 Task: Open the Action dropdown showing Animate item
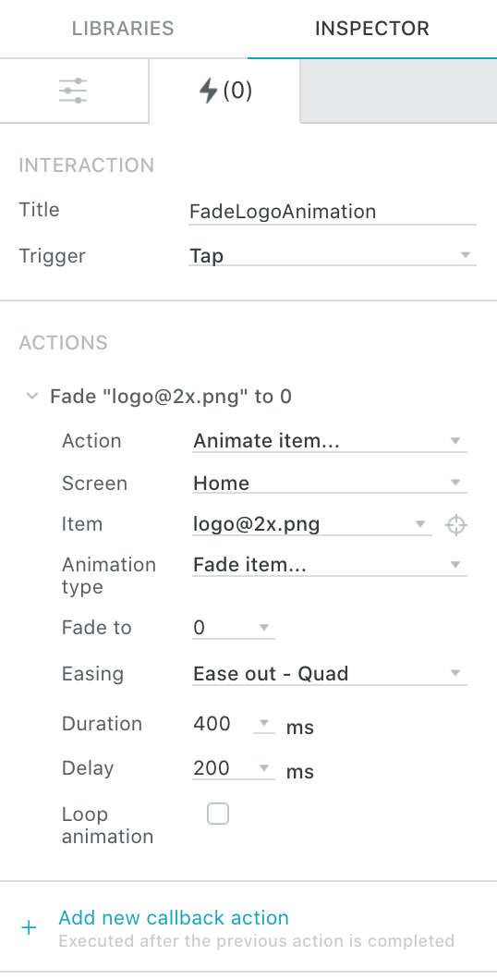[329, 441]
